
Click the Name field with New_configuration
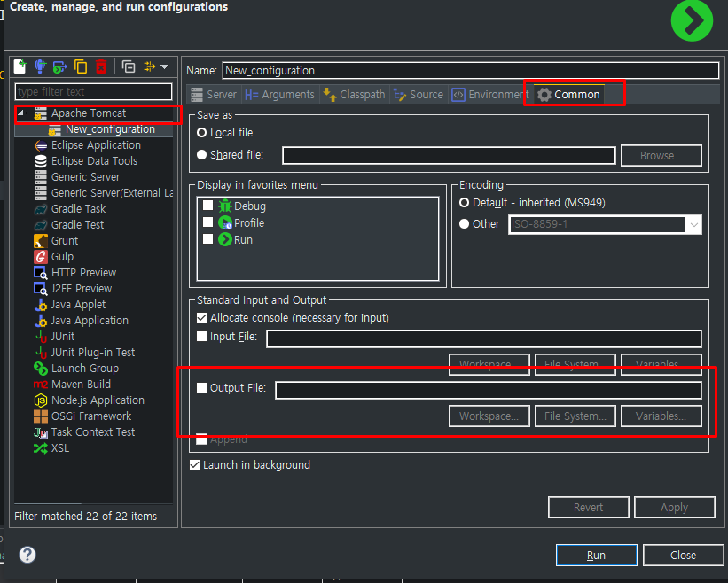470,71
